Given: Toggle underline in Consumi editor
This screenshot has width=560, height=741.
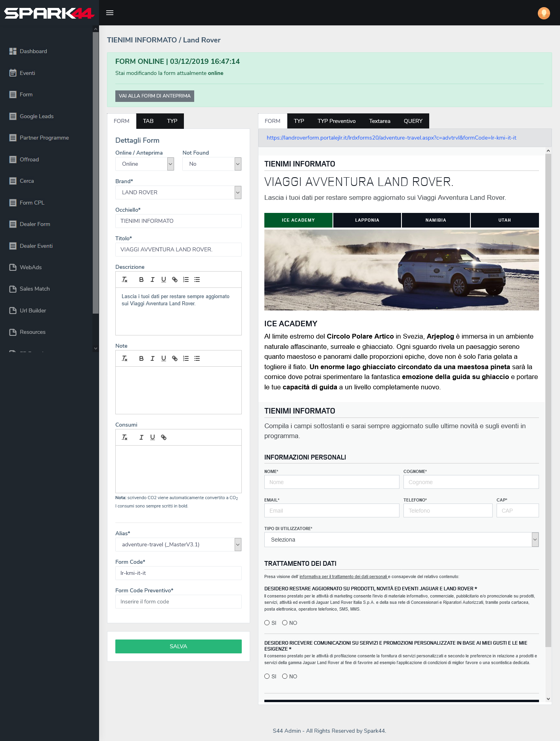Looking at the screenshot, I should [x=152, y=437].
